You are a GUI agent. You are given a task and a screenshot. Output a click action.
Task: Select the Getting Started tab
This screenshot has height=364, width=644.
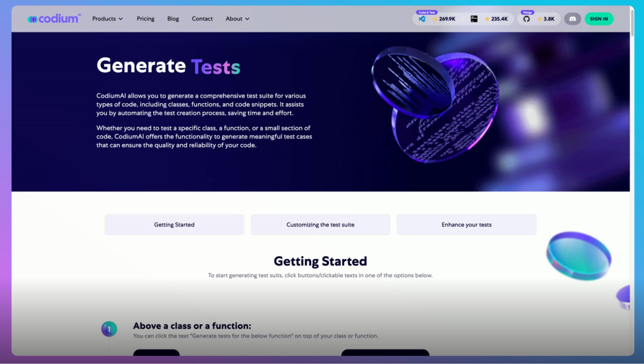pos(174,225)
